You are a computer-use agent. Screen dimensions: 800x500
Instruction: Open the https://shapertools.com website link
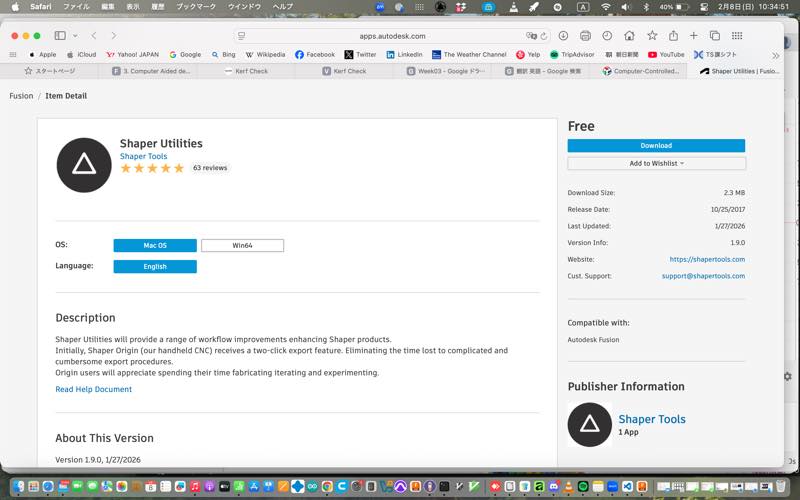tap(707, 259)
